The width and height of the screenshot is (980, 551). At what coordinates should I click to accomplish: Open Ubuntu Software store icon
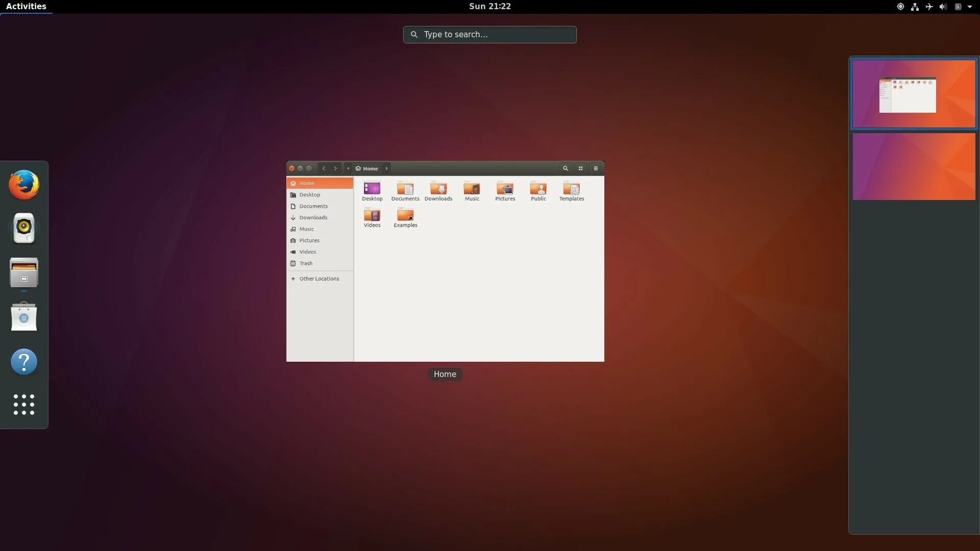(24, 317)
